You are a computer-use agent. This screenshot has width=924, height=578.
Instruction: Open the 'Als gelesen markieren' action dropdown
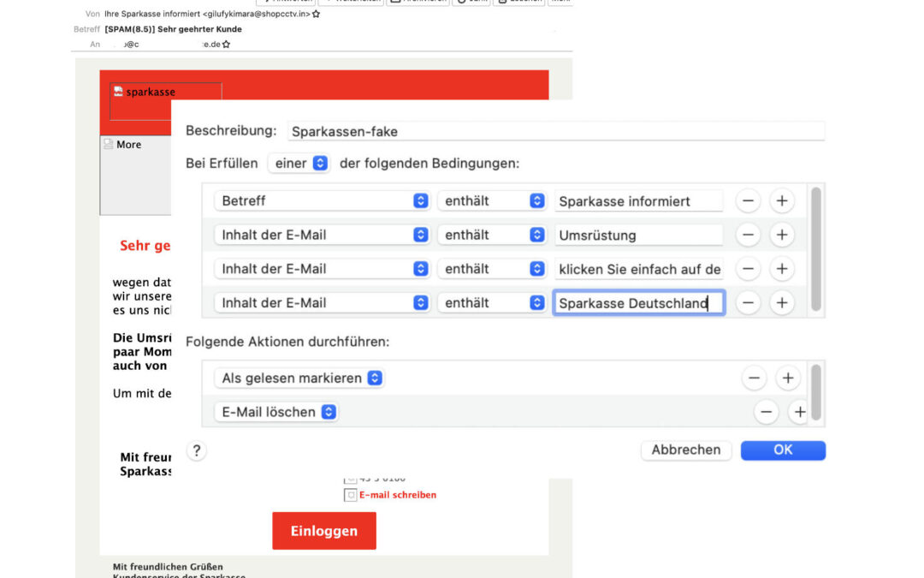tap(299, 378)
